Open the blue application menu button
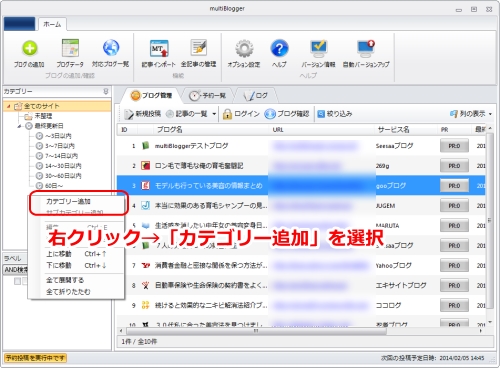 (19, 24)
